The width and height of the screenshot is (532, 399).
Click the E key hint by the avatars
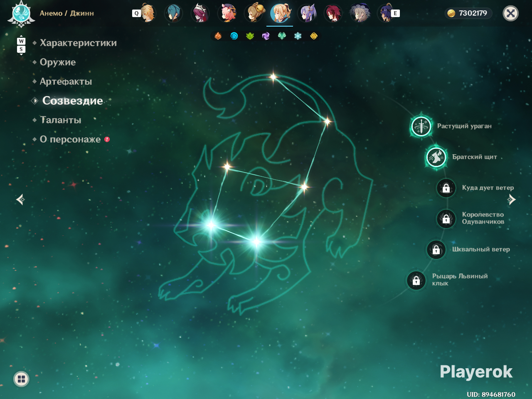click(395, 13)
